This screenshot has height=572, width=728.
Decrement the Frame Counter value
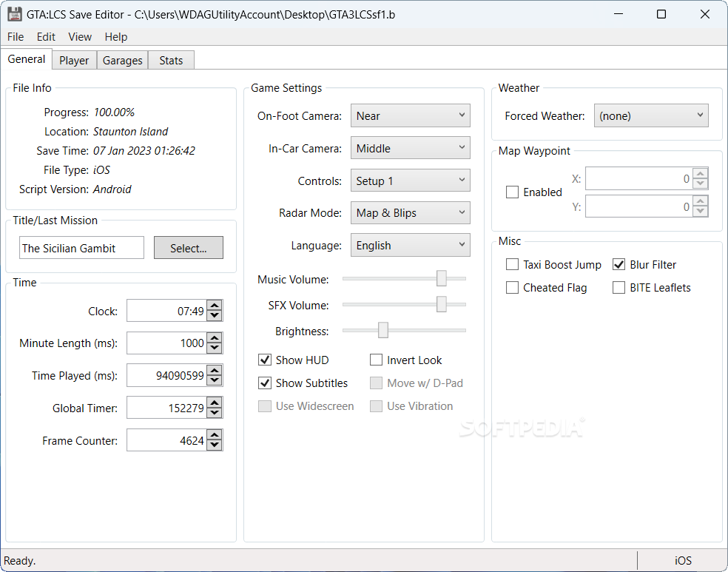click(x=215, y=445)
